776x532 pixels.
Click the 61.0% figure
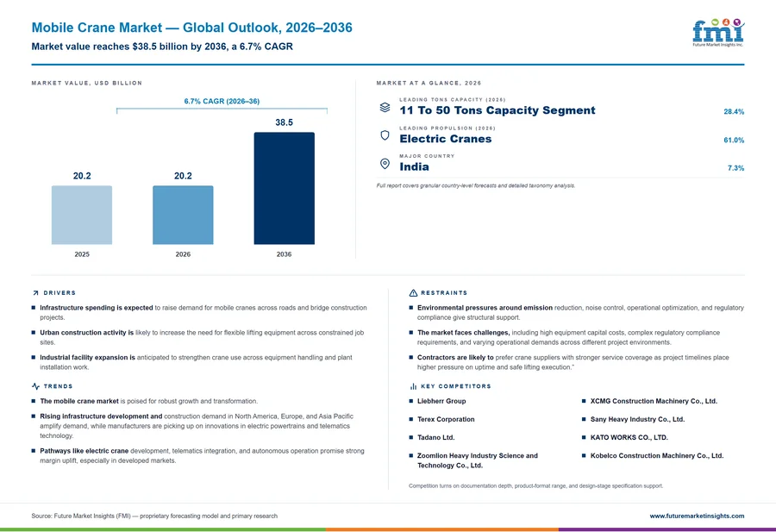coord(734,140)
